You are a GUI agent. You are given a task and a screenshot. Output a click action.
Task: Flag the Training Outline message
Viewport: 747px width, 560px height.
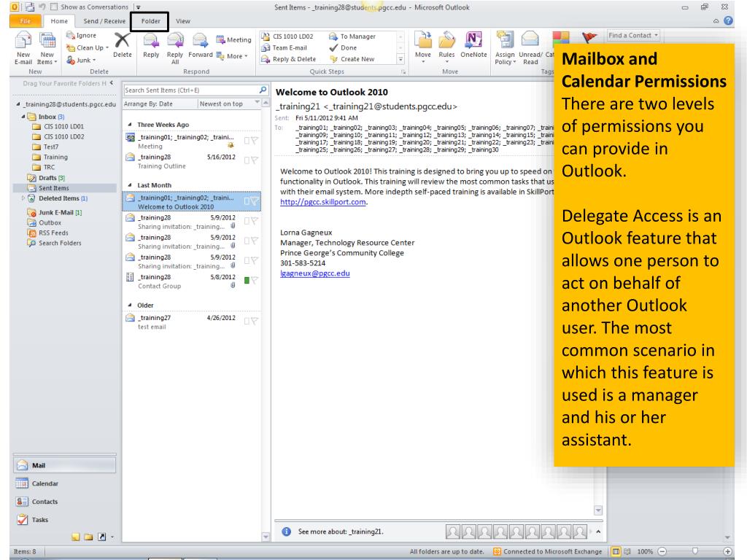coord(255,160)
